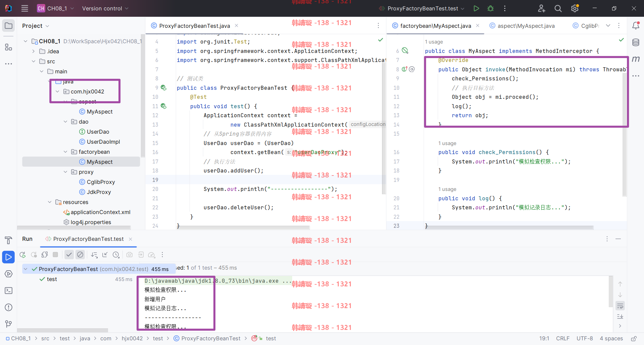Open the Services tool window
The height and width of the screenshot is (345, 644).
(9, 274)
